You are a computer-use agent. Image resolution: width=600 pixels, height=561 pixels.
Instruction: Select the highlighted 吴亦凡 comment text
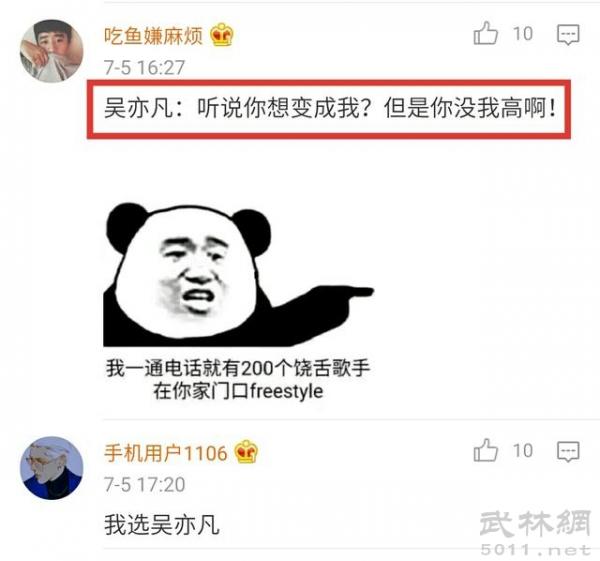[329, 108]
